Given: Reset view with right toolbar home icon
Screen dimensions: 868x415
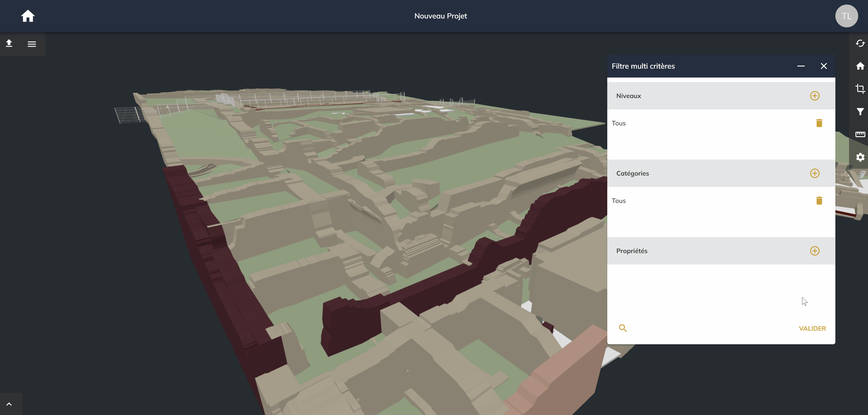Looking at the screenshot, I should [860, 66].
